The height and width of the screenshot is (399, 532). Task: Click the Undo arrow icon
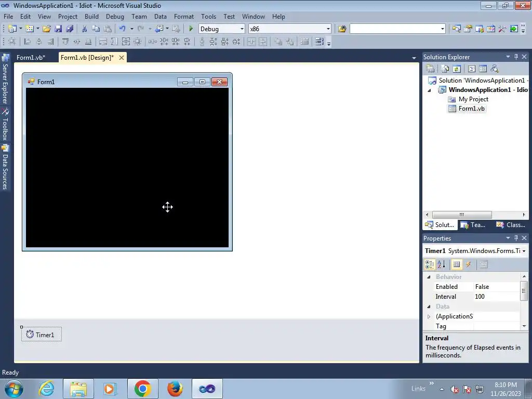[x=123, y=29]
